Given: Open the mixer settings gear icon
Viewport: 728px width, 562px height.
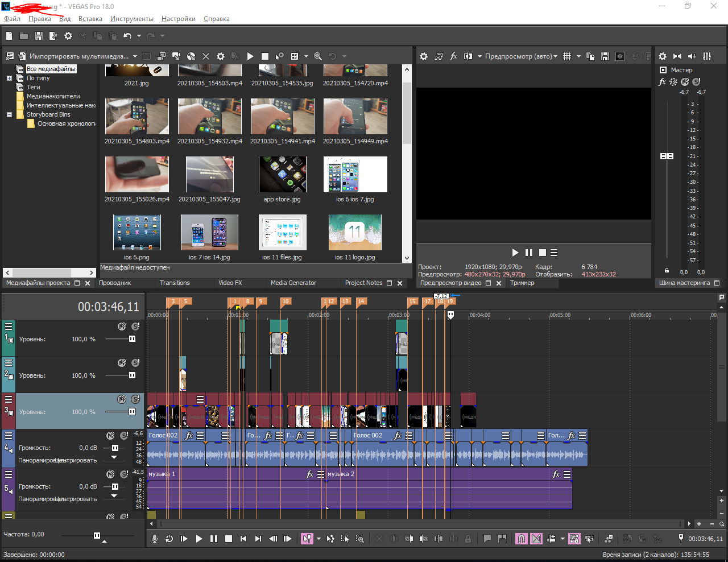Looking at the screenshot, I should click(x=663, y=56).
